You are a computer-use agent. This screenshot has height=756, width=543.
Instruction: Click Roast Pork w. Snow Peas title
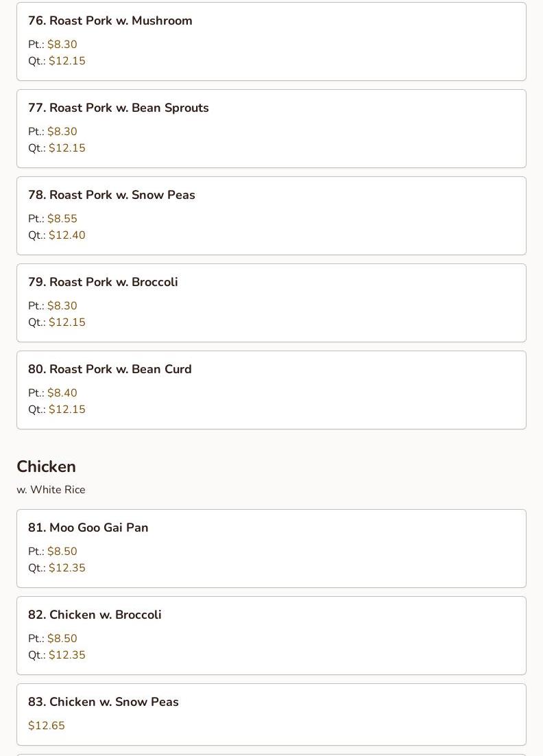(111, 196)
